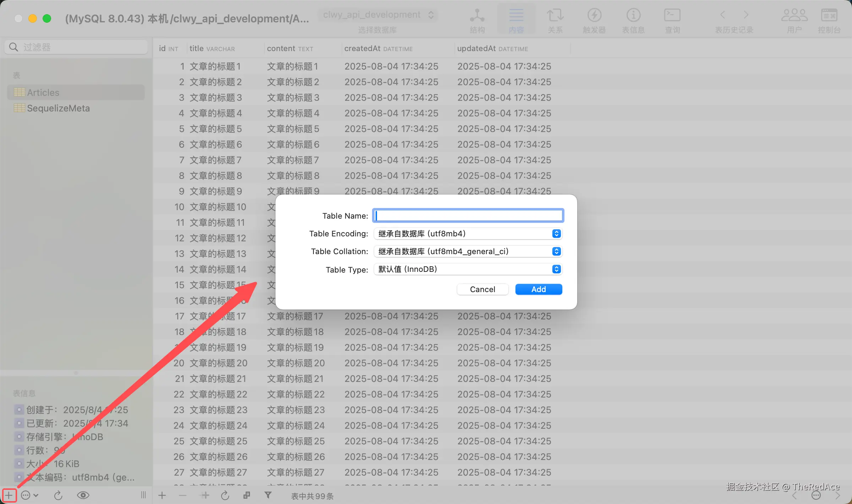
Task: Open the Query (查询) view
Action: coord(672,20)
